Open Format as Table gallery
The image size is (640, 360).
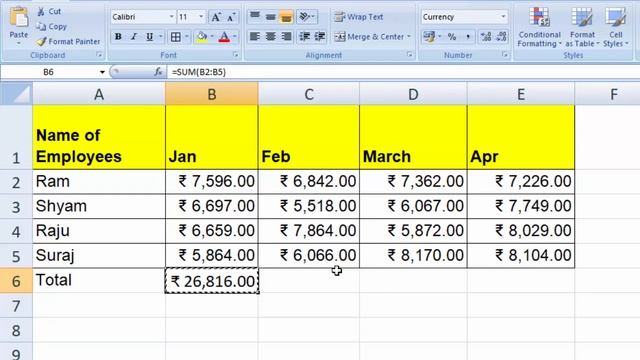point(582,27)
